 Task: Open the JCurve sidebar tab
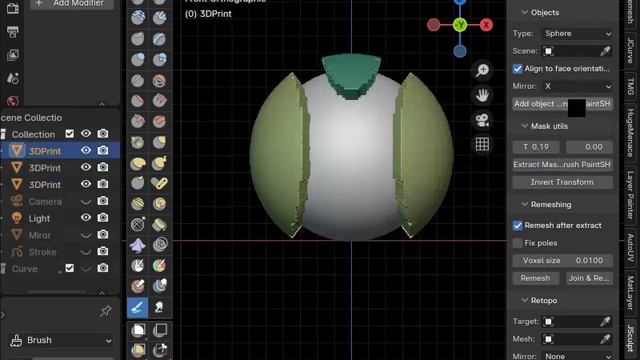pos(631,50)
